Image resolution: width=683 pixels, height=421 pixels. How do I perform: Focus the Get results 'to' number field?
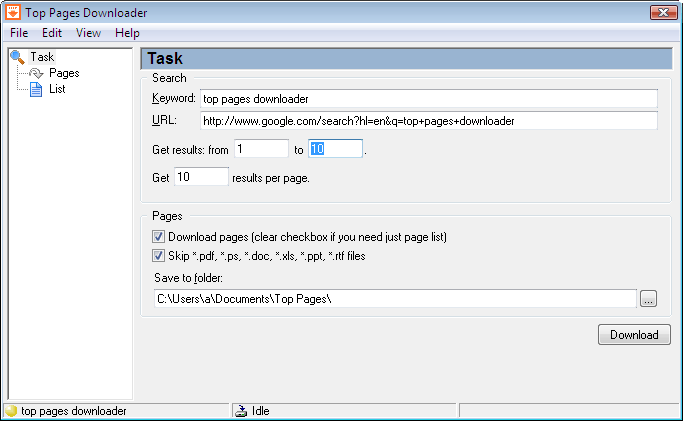point(335,149)
